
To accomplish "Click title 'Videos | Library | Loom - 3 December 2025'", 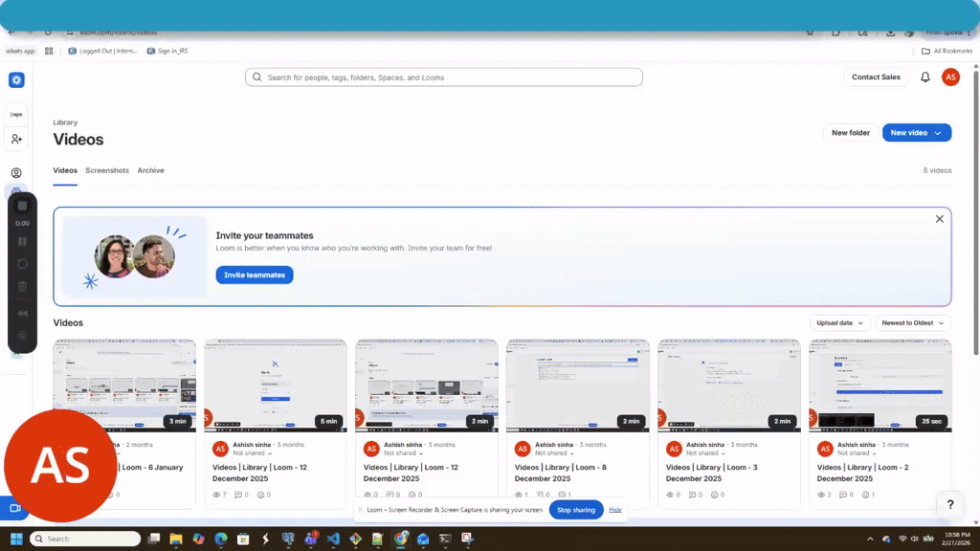I will [x=712, y=473].
